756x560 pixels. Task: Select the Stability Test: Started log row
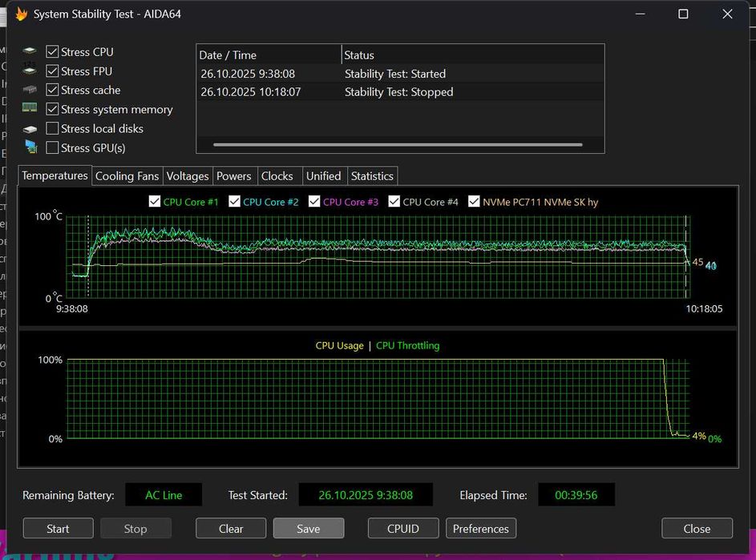400,74
